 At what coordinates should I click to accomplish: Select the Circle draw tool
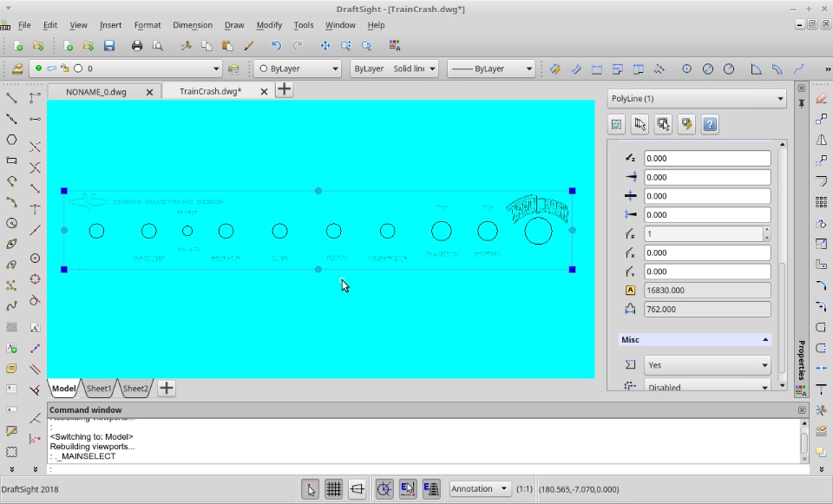tap(11, 223)
